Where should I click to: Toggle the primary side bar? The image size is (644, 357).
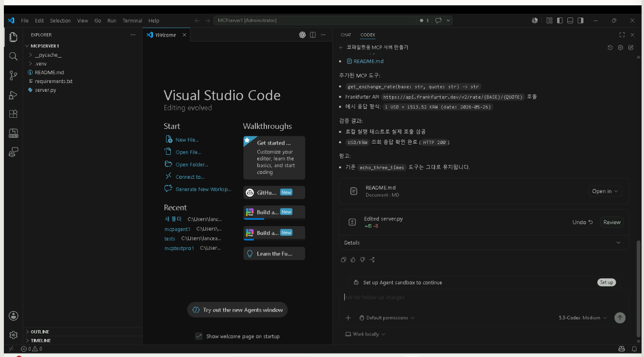point(560,21)
